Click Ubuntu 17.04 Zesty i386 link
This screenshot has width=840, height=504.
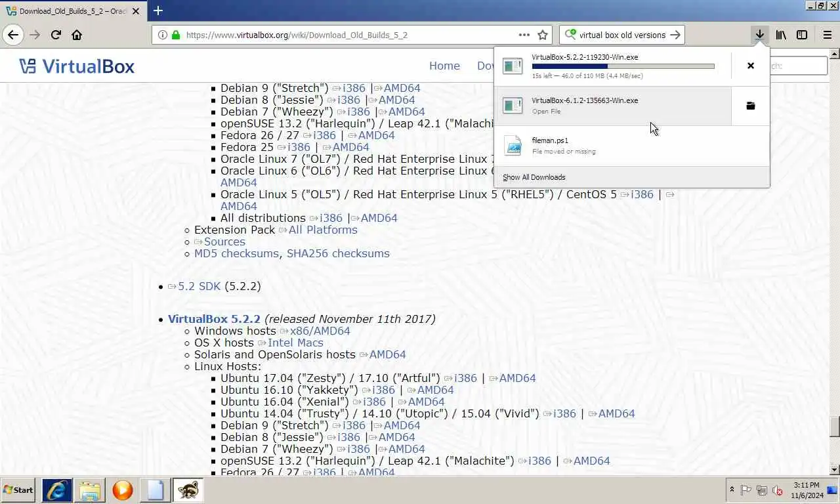pos(465,378)
